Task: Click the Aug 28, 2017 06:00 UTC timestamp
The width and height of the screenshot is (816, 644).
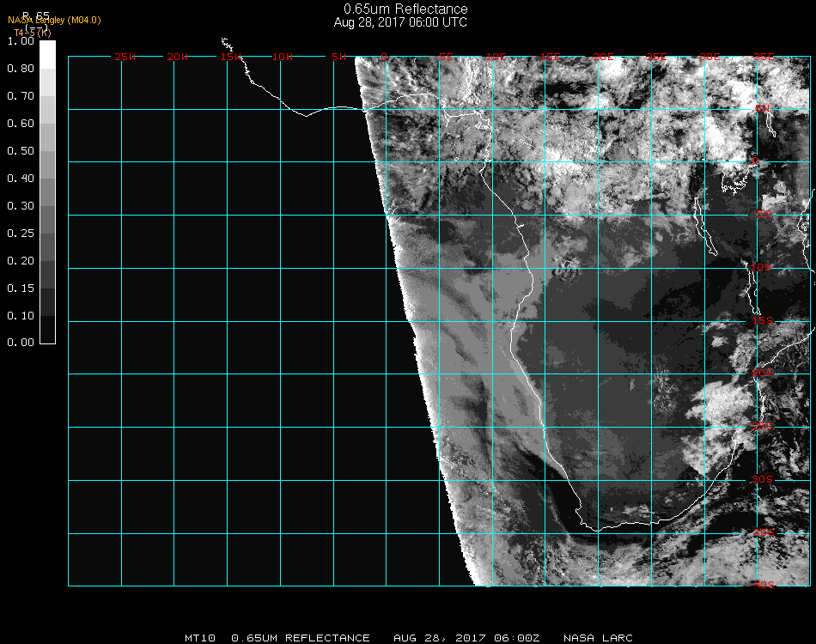Action: (400, 22)
